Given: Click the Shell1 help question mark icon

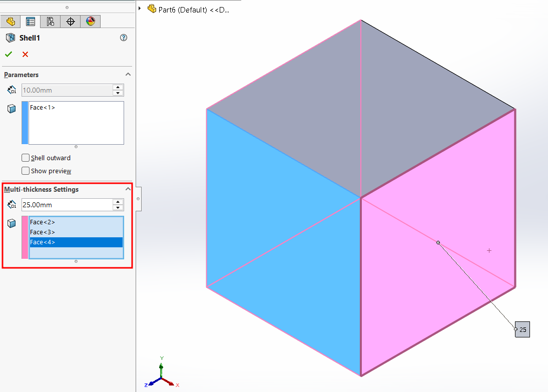Looking at the screenshot, I should (x=124, y=38).
